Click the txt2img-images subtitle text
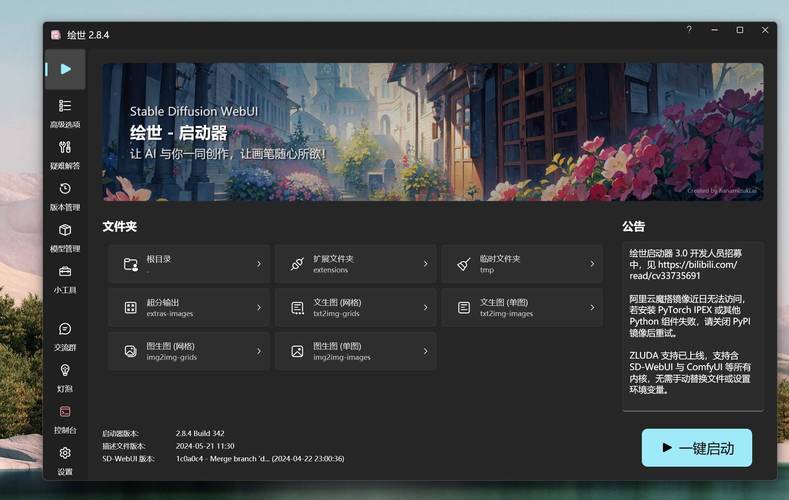The image size is (789, 500). [506, 313]
